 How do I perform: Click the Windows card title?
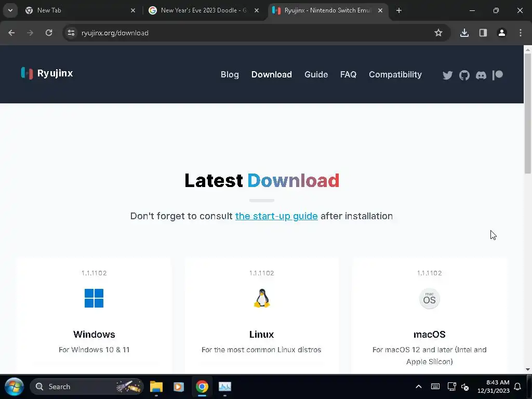(x=94, y=335)
